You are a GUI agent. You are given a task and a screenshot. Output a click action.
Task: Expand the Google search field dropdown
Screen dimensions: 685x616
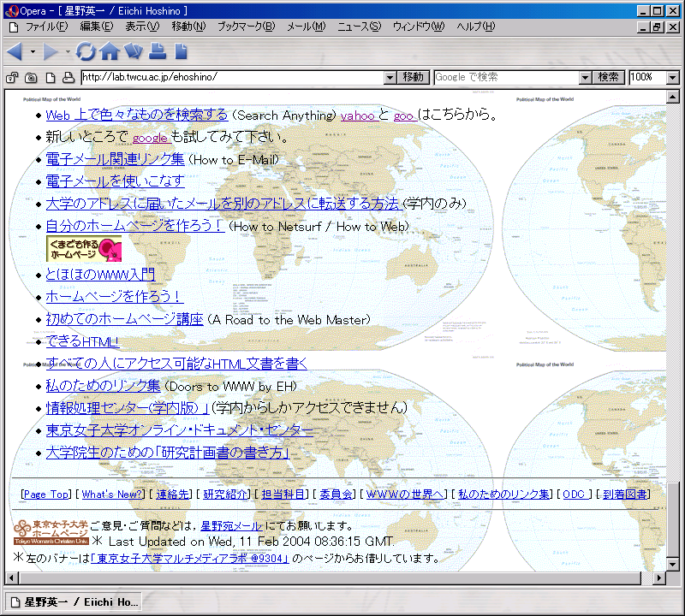click(586, 78)
